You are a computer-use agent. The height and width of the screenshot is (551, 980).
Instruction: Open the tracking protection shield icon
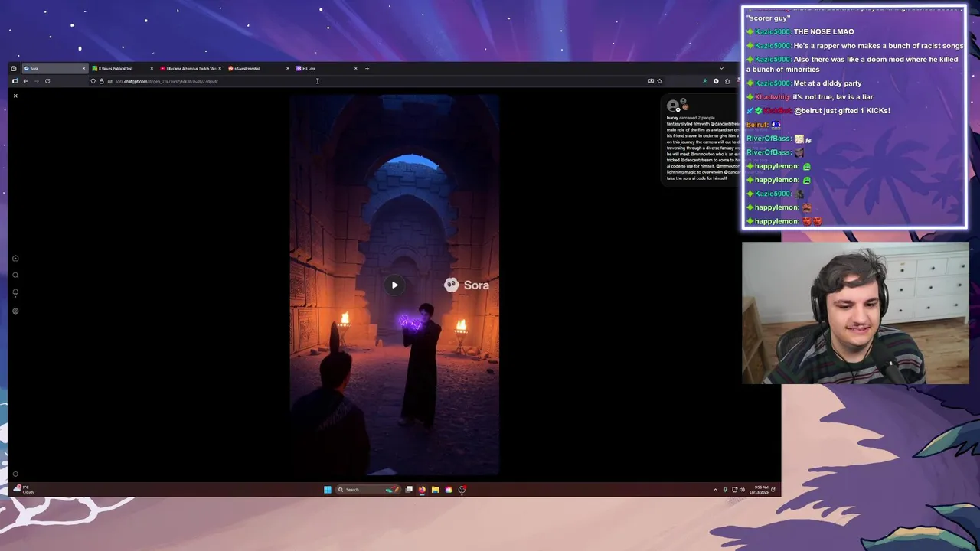(x=93, y=81)
